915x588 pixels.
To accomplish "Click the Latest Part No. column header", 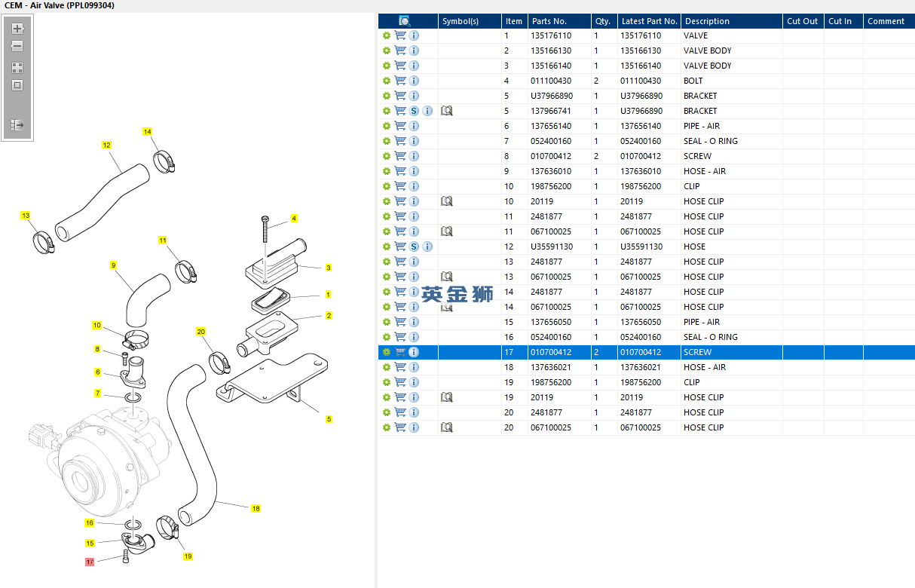I will click(649, 21).
